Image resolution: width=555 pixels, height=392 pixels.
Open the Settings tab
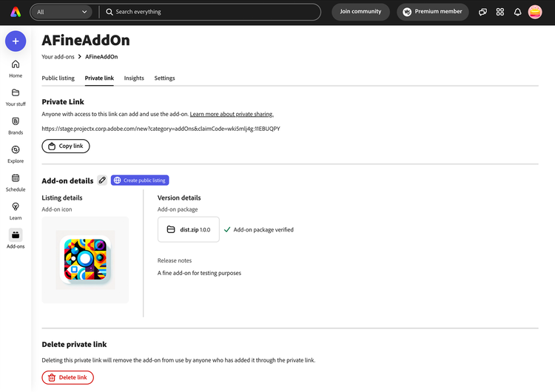[164, 78]
